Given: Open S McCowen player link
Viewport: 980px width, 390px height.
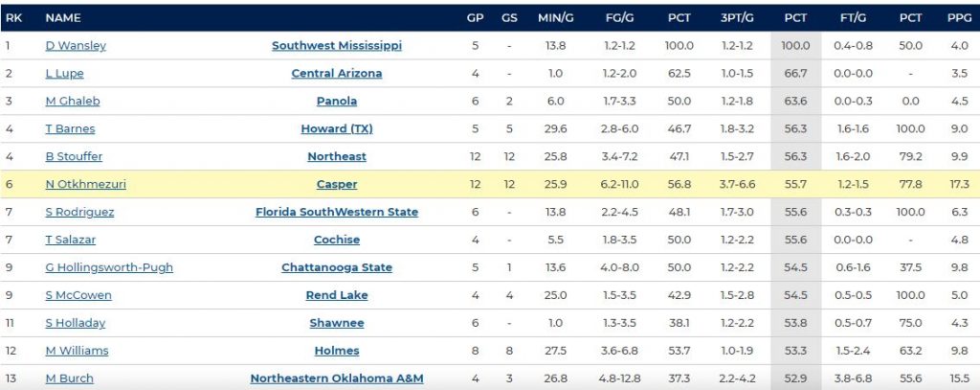Looking at the screenshot, I should click(x=78, y=296).
